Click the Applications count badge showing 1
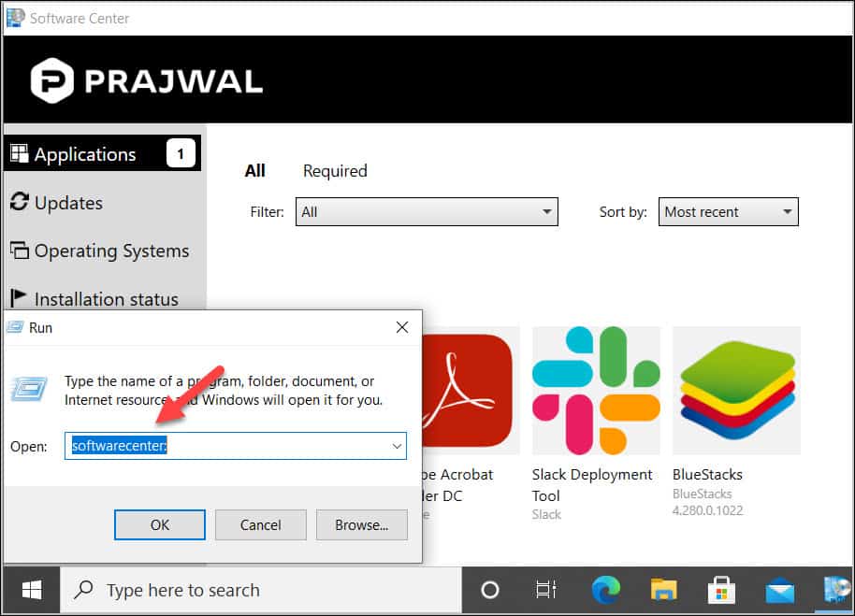 [181, 153]
